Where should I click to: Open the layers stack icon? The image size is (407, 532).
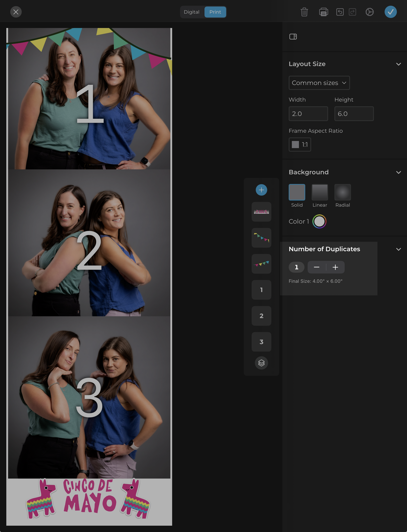pyautogui.click(x=261, y=363)
